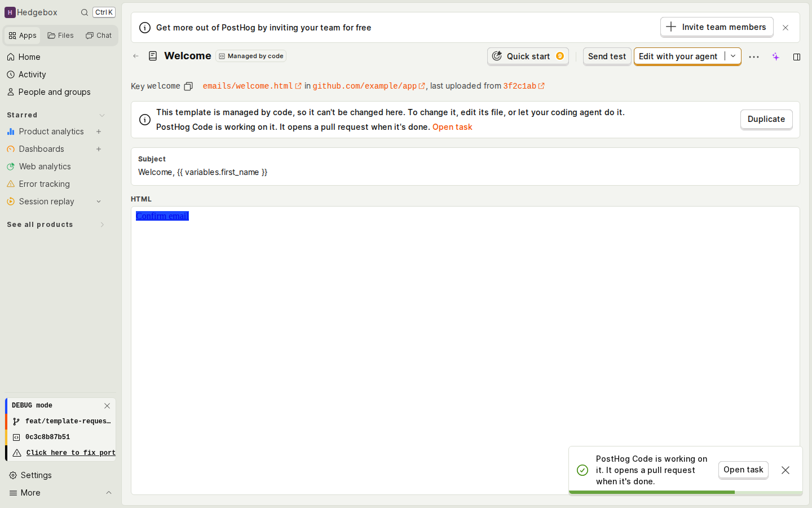Open commit 3f2c1ab link
The image size is (812, 508).
click(524, 86)
